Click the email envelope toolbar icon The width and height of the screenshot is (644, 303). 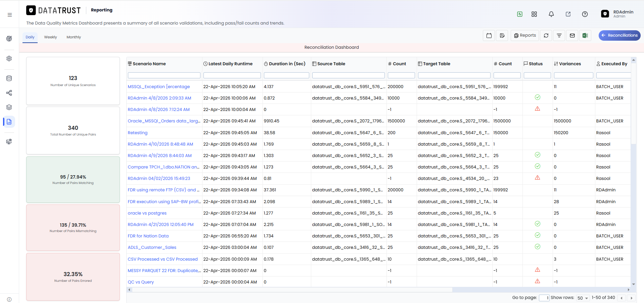(x=572, y=35)
